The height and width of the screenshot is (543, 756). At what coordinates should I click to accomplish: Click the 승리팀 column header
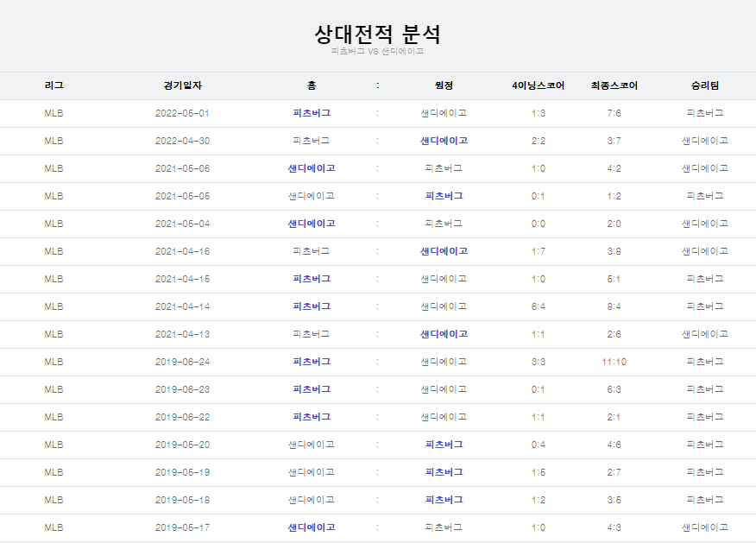(x=705, y=85)
